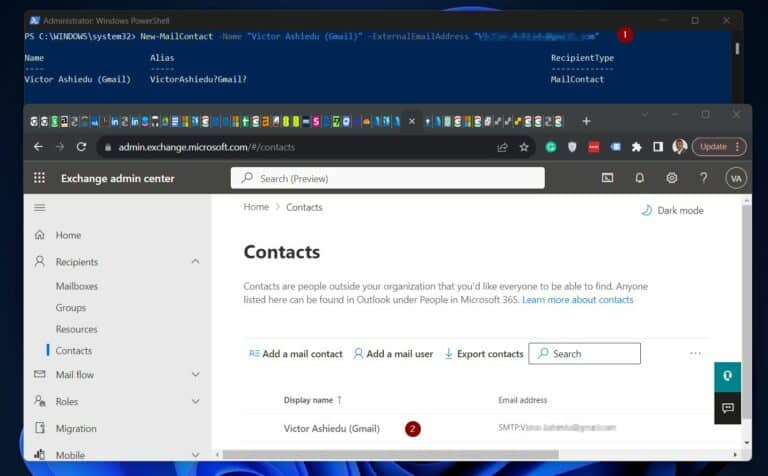Open the red extension icon in toolbar
The height and width of the screenshot is (476, 768).
594,147
